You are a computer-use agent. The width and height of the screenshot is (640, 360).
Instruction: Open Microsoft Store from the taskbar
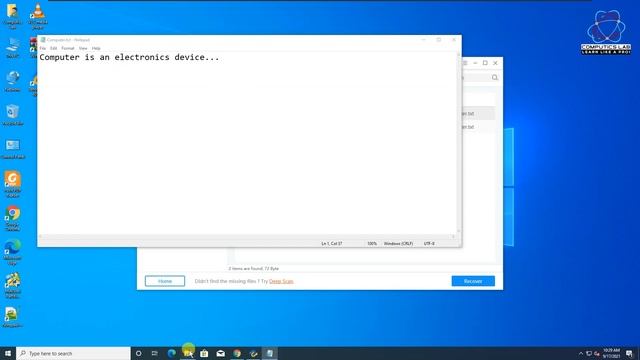[x=204, y=353]
